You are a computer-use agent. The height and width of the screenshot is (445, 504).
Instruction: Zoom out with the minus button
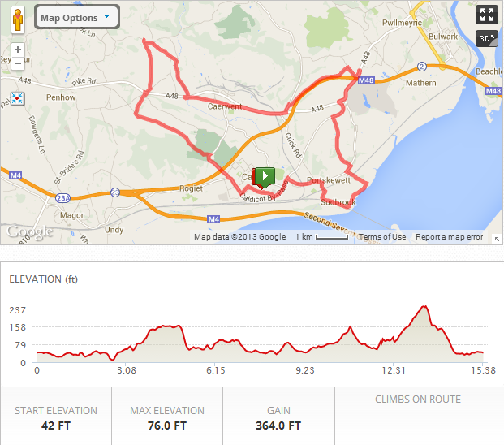pos(18,63)
